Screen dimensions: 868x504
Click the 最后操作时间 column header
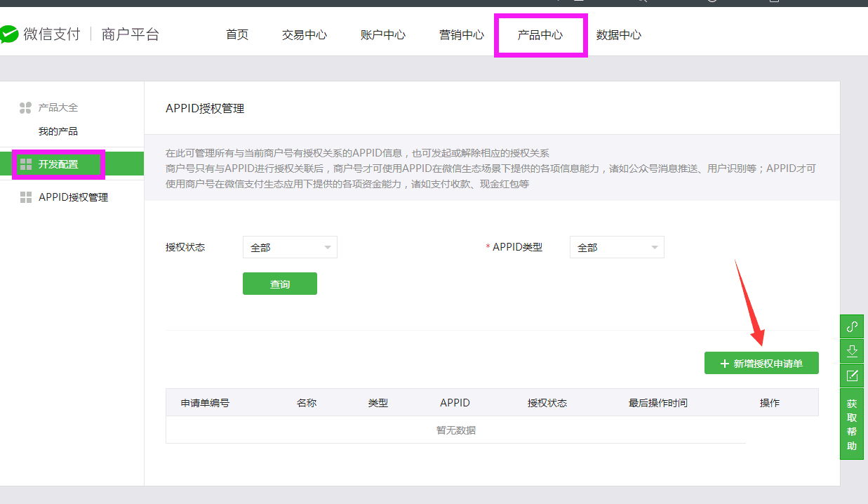point(657,403)
